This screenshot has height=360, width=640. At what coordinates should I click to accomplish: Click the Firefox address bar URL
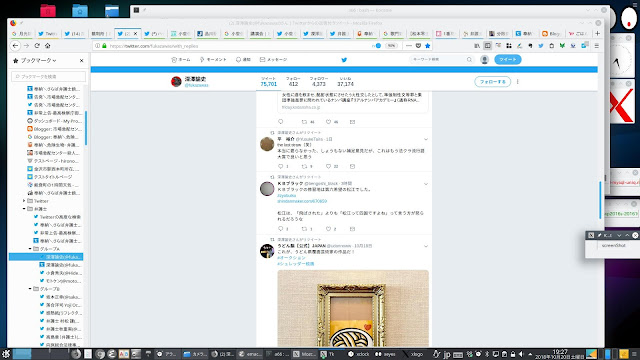coord(153,46)
